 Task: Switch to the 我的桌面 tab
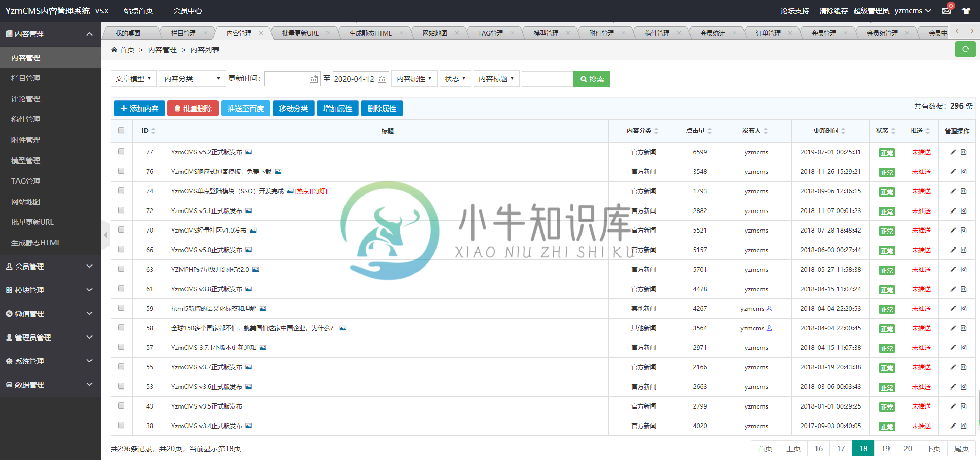pos(128,33)
